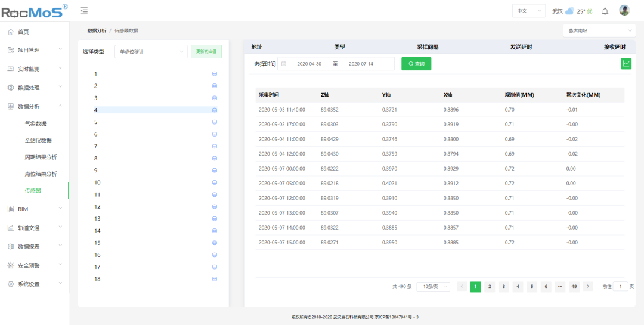Image resolution: width=644 pixels, height=325 pixels.
Task: Open 点位结果分析 submenu item
Action: coord(41,174)
